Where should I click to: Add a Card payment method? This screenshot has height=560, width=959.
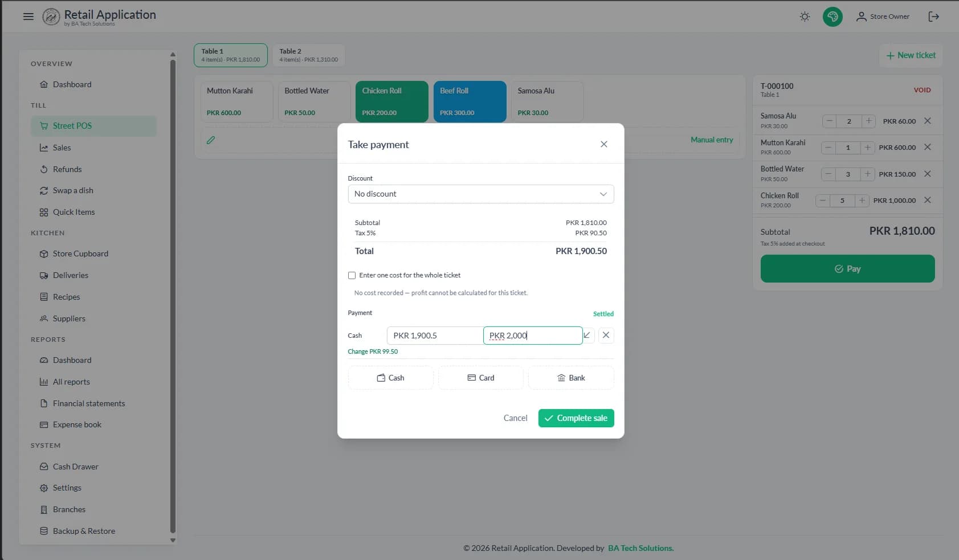481,378
